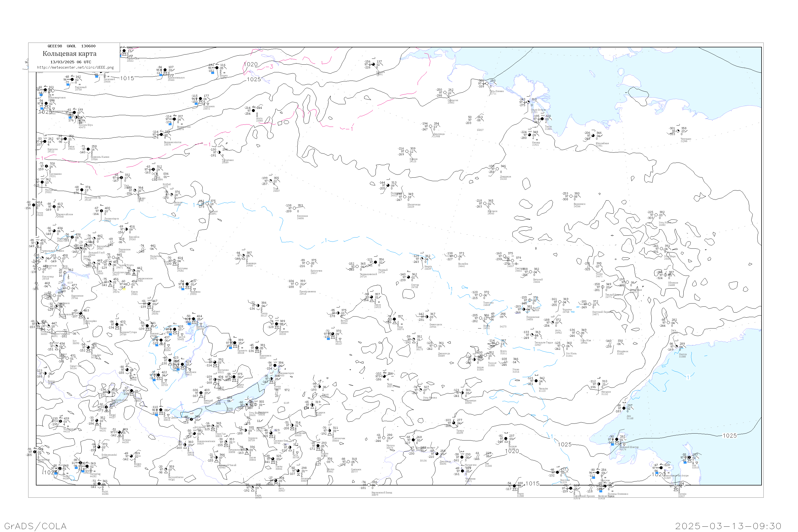Click the Большой Шантар blue square marker
798x532 pixels.
click(x=613, y=444)
